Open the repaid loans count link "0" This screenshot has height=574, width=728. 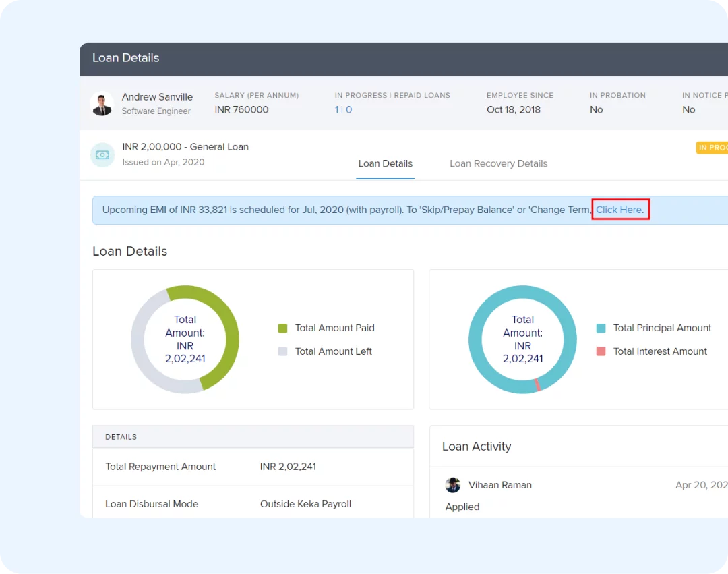(x=348, y=109)
